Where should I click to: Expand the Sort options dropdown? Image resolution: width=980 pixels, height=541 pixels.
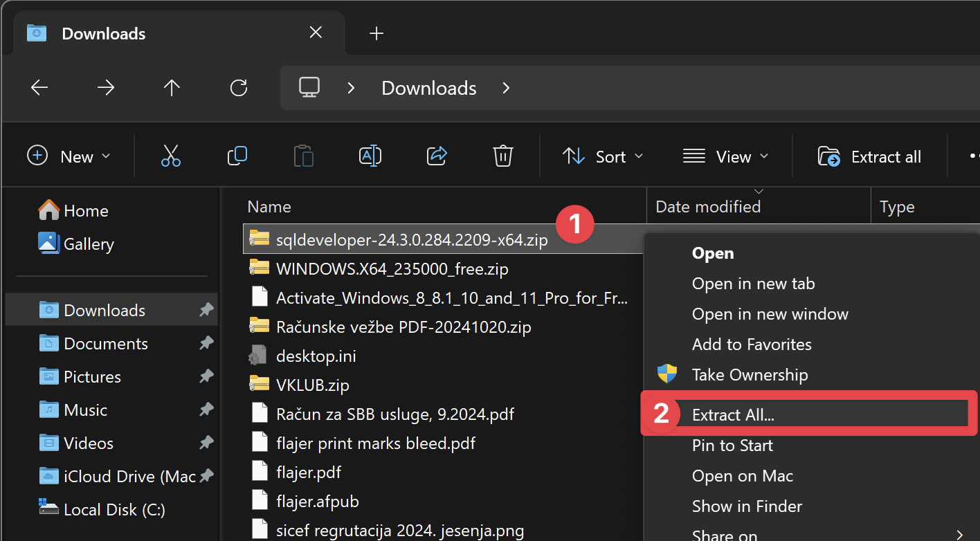click(603, 156)
